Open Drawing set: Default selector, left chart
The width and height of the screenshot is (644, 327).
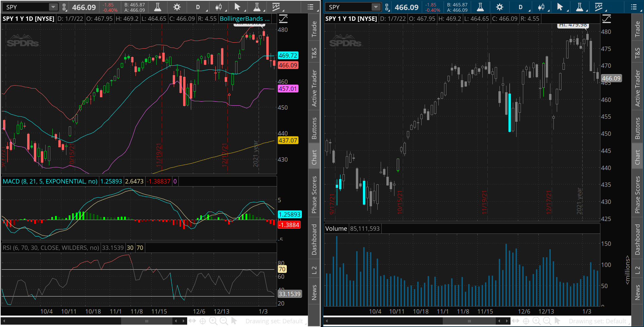[x=274, y=321]
